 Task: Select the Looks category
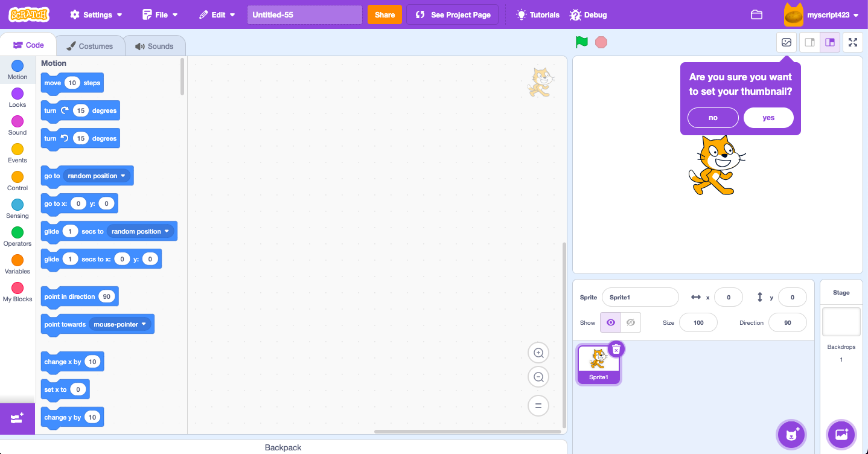coord(18,98)
